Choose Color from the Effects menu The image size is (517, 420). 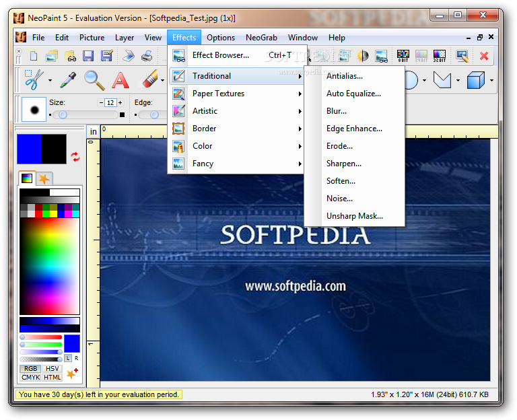[236, 146]
